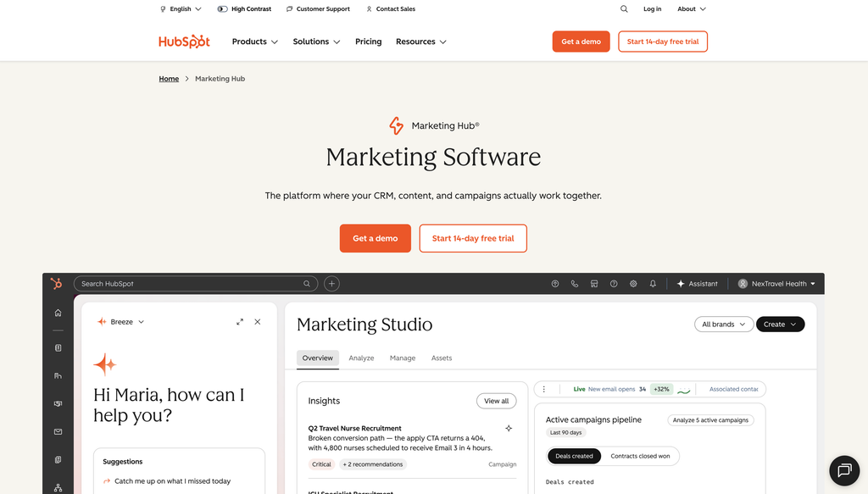Click the Q2 Travel Nurse Recruitment insight title
Screen dimensions: 868x494
355,428
